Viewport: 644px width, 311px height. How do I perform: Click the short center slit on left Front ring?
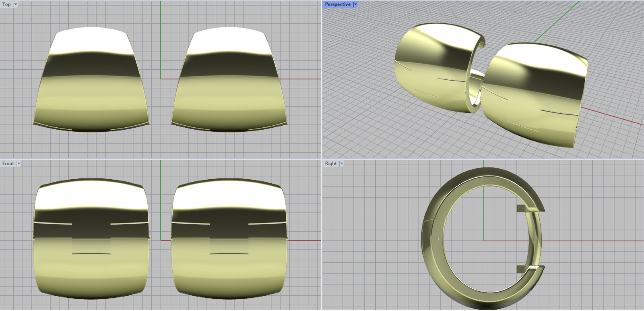91,254
